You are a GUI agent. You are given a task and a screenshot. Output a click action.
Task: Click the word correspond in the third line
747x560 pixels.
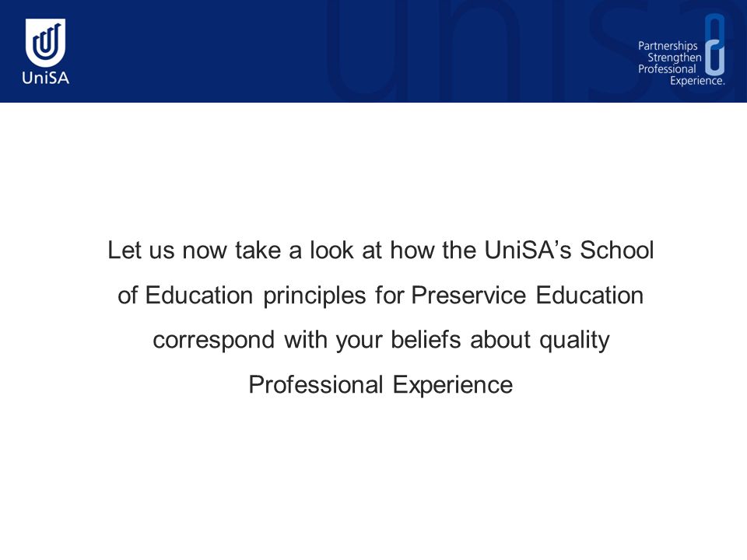pyautogui.click(x=213, y=341)
